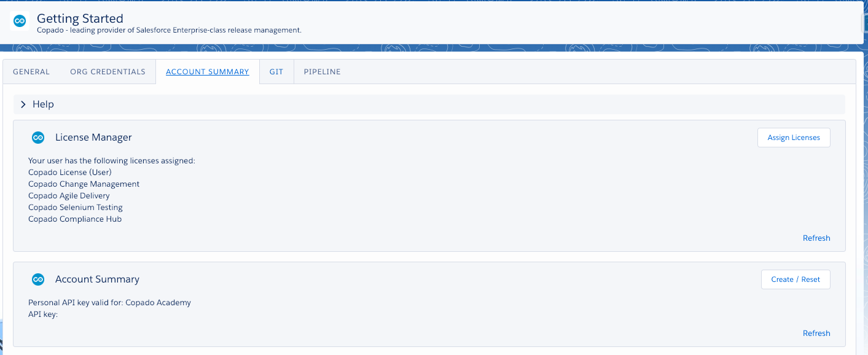Click the Copado icon in Account Summary header
Viewport: 868px width, 355px height.
(38, 279)
